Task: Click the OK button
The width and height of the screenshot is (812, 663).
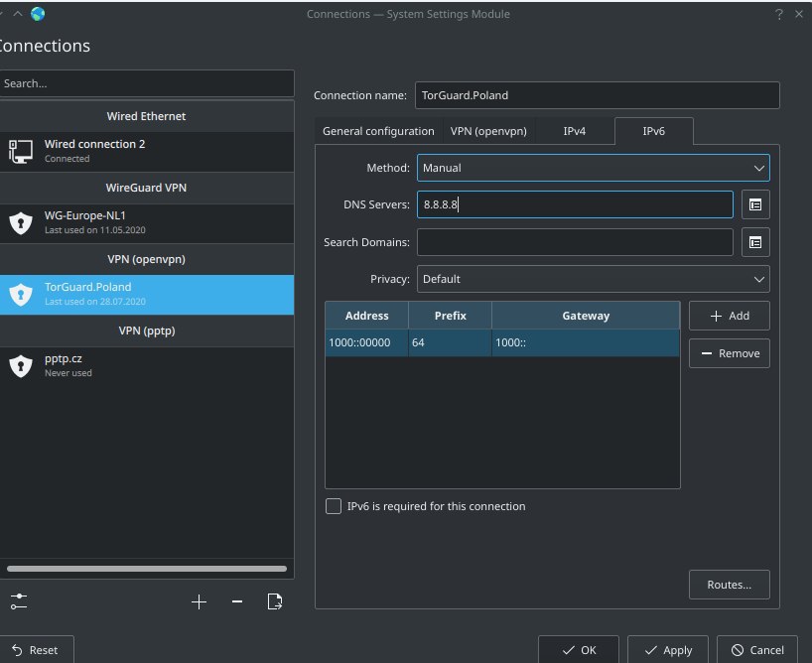Action: [579, 649]
